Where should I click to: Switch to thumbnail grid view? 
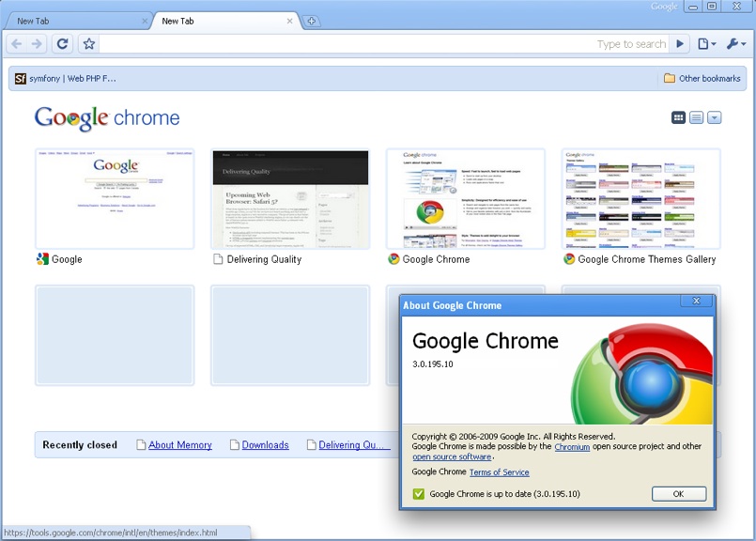(678, 117)
